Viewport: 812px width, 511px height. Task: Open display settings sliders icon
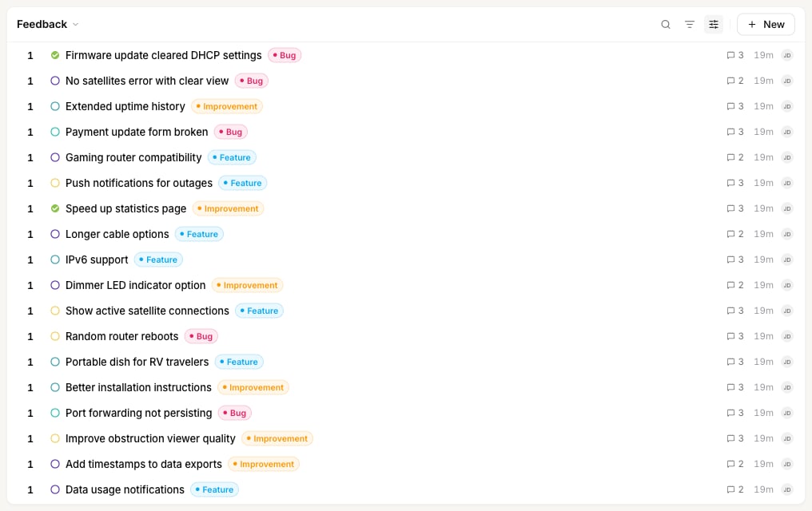point(714,24)
